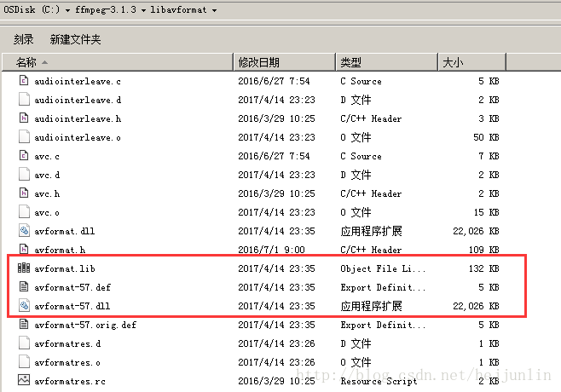Select the file name avformat.lib
Image resolution: width=561 pixels, height=392 pixels.
tap(65, 268)
